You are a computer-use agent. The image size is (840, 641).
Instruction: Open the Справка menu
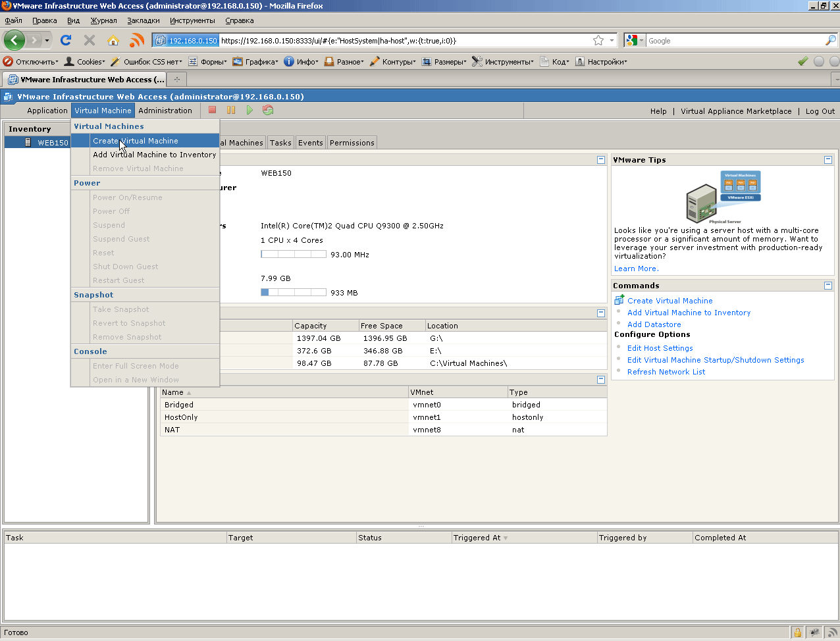pyautogui.click(x=240, y=20)
